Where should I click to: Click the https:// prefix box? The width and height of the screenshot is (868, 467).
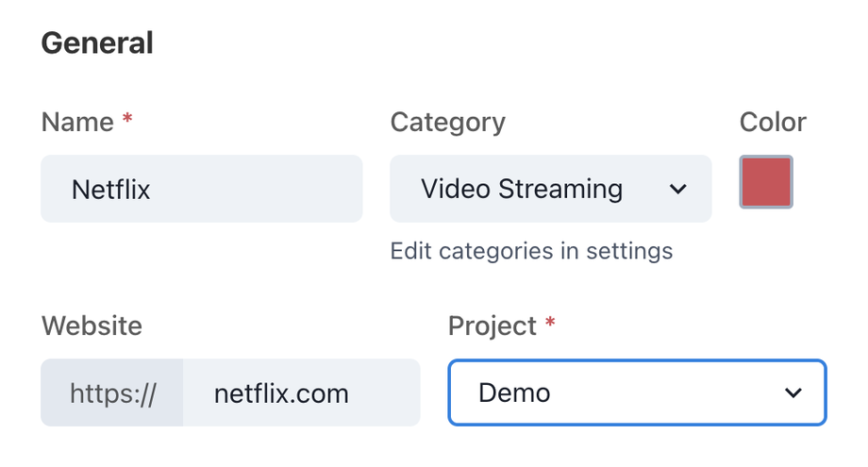112,392
